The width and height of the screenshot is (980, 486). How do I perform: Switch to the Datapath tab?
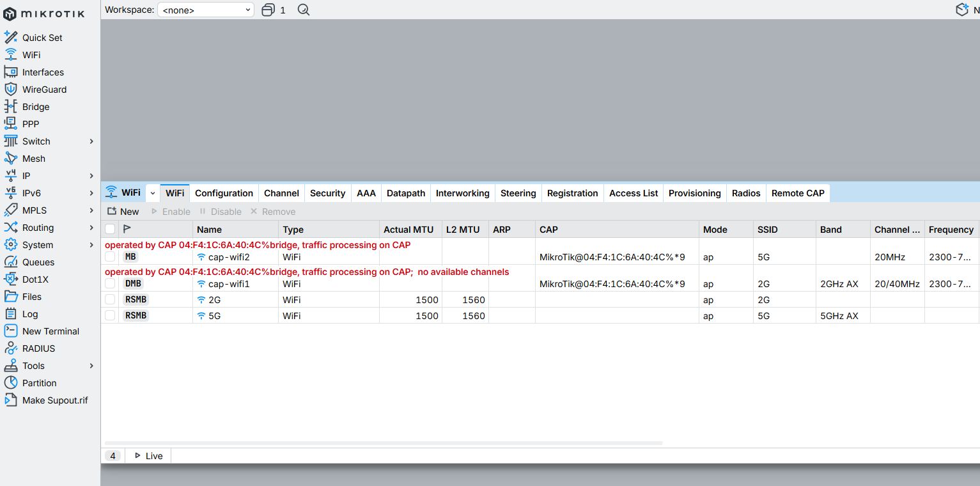point(406,193)
